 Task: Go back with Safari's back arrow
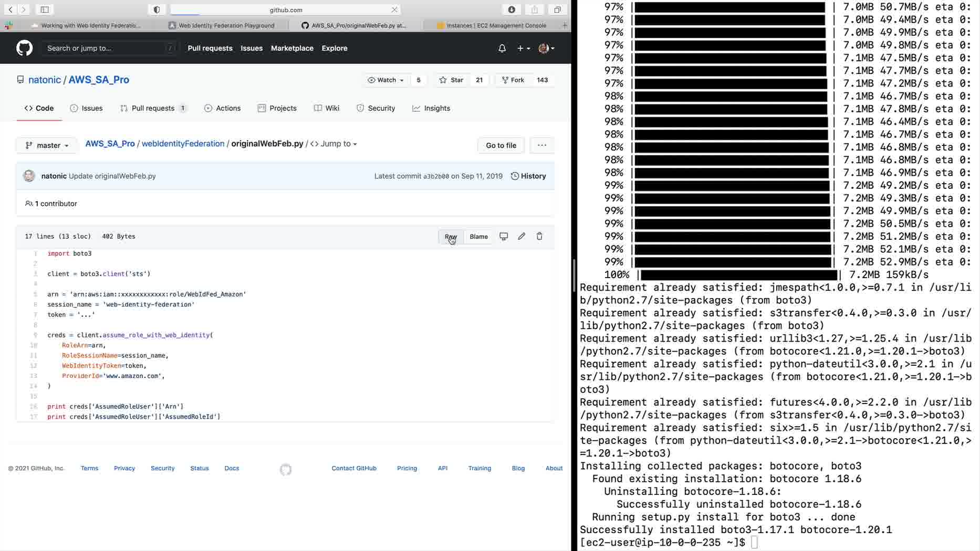point(11,9)
